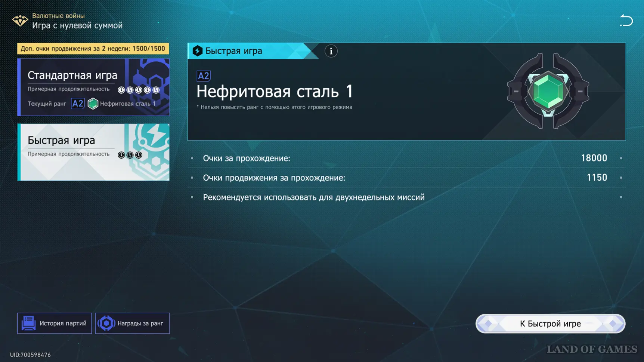Image resolution: width=644 pixels, height=362 pixels.
Task: Click the Рекомендуется использовать для двухнедельных миссий row
Action: [406, 197]
